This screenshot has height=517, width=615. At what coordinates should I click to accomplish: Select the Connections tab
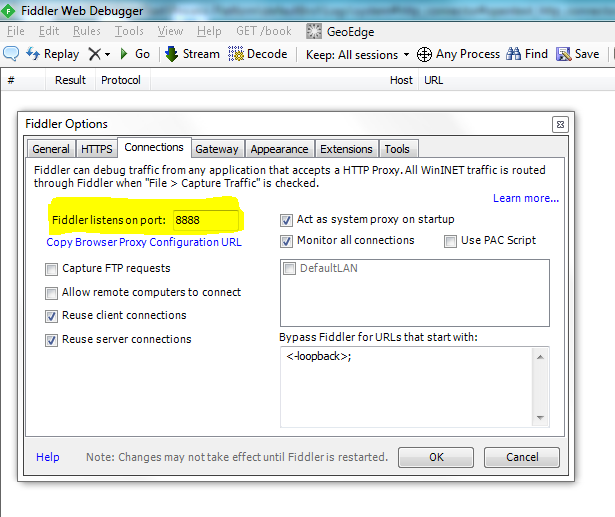pos(154,147)
